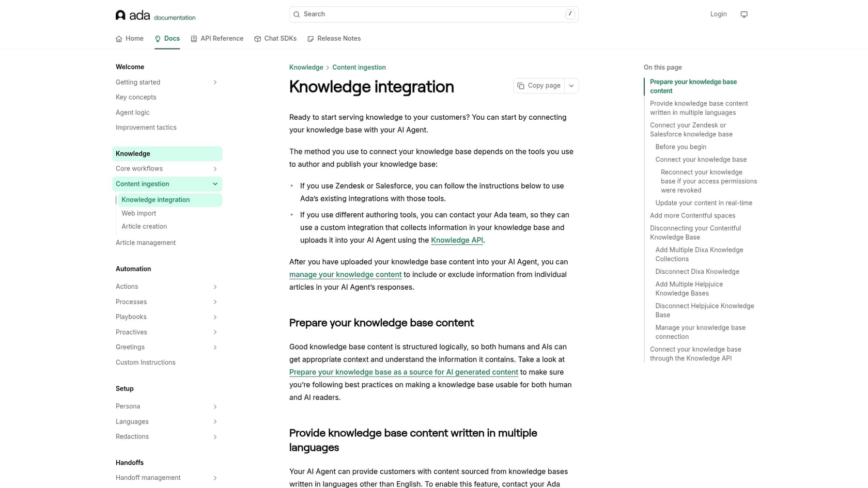Toggle the theme using monitor icon
The image size is (868, 488).
[743, 14]
